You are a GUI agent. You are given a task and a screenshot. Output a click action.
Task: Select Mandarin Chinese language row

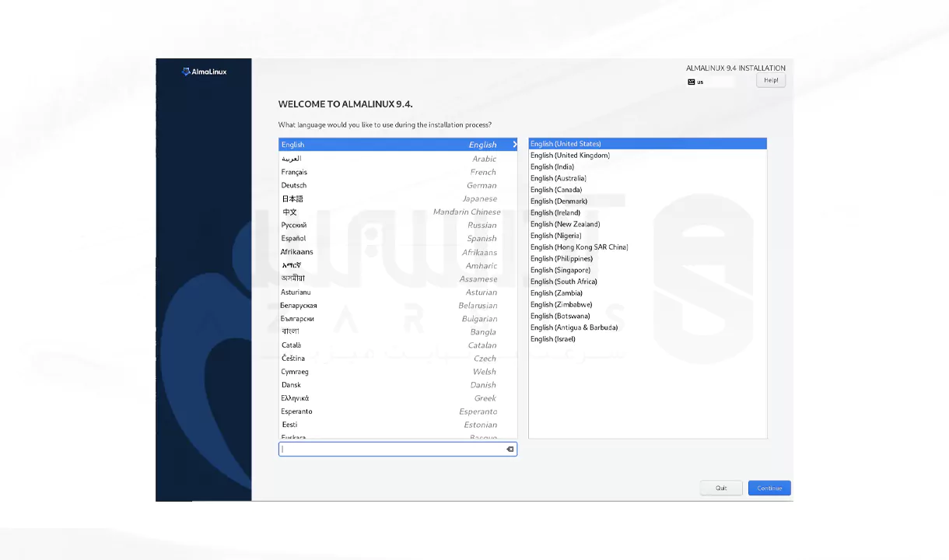pos(397,212)
